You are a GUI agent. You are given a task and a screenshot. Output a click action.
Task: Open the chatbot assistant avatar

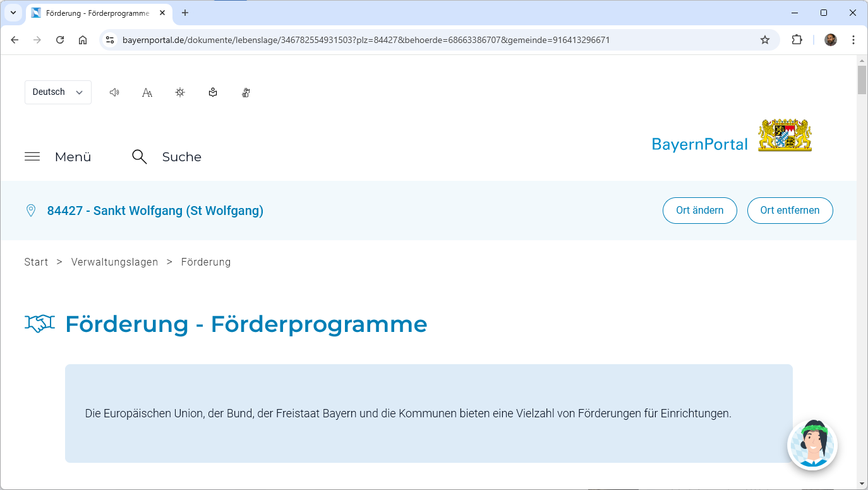pos(812,444)
